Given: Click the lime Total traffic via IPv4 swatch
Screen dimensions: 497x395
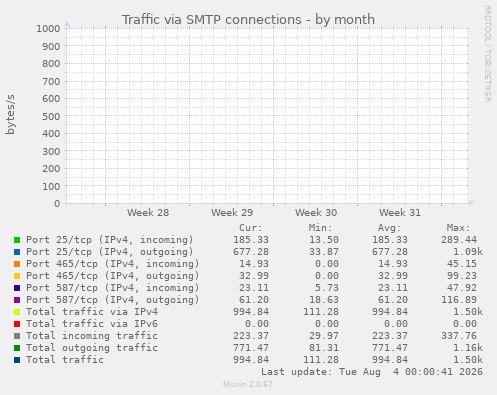Looking at the screenshot, I should click(x=17, y=312).
